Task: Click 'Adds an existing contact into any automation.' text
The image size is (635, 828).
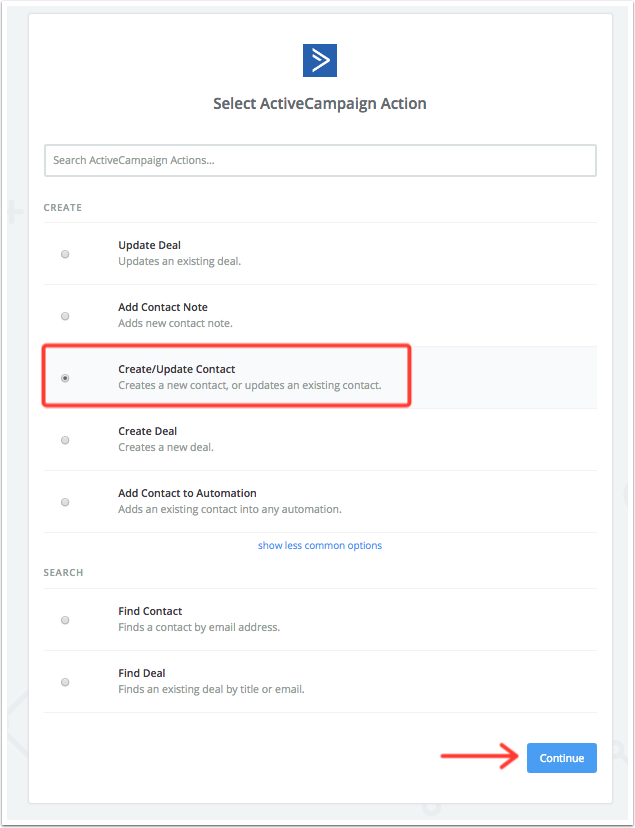Action: pyautogui.click(x=230, y=510)
